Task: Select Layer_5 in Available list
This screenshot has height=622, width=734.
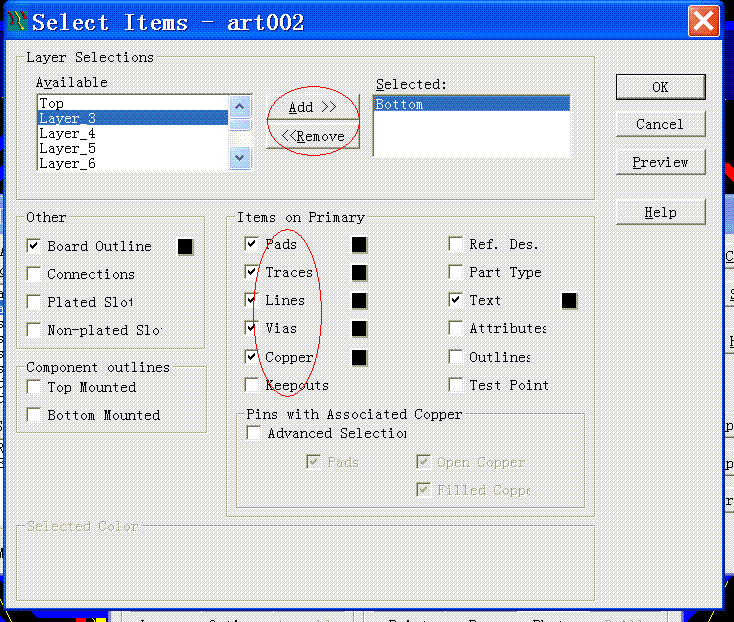Action: point(132,148)
